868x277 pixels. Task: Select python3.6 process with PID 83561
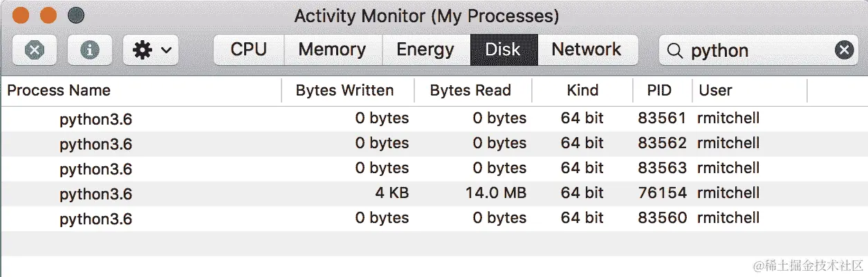click(x=95, y=119)
